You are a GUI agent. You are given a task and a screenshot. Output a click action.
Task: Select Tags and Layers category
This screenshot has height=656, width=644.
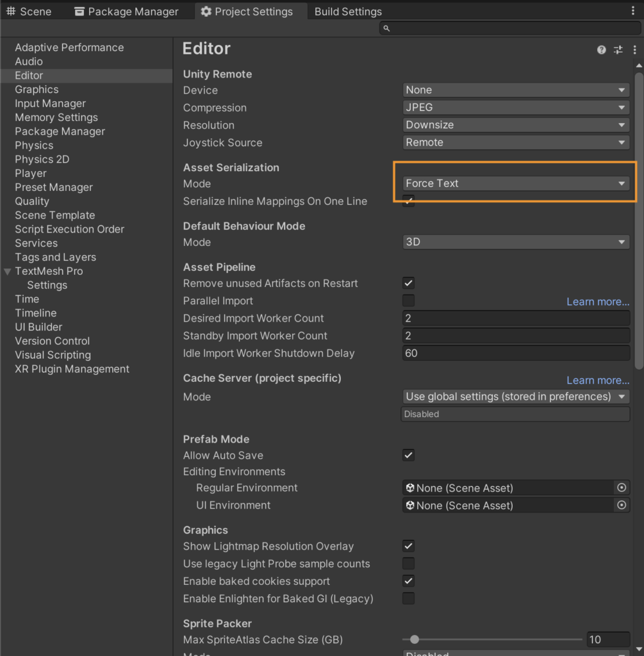pyautogui.click(x=56, y=258)
